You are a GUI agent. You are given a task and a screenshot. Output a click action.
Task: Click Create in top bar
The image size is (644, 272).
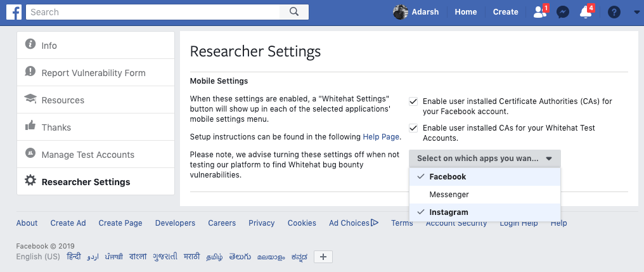pos(506,12)
